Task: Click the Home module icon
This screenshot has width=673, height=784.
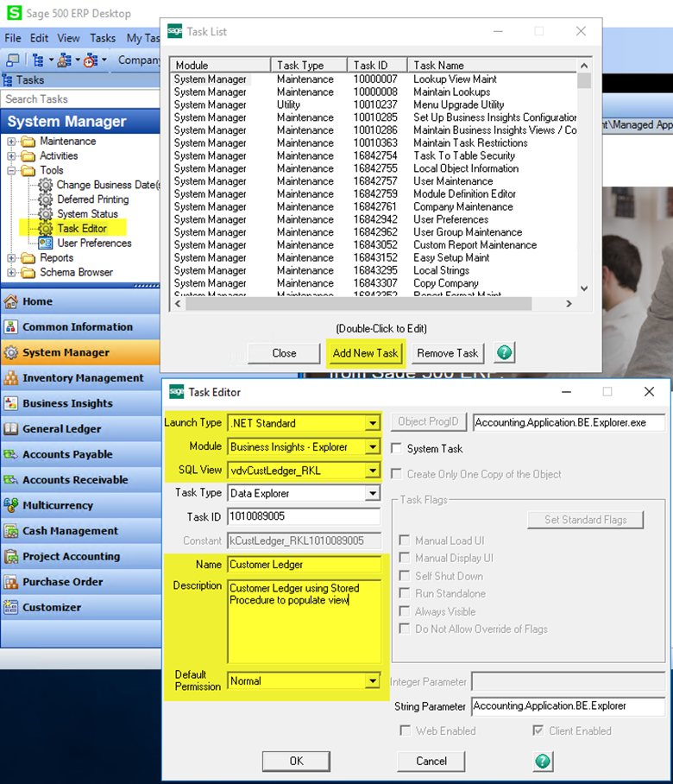Action: (x=11, y=301)
